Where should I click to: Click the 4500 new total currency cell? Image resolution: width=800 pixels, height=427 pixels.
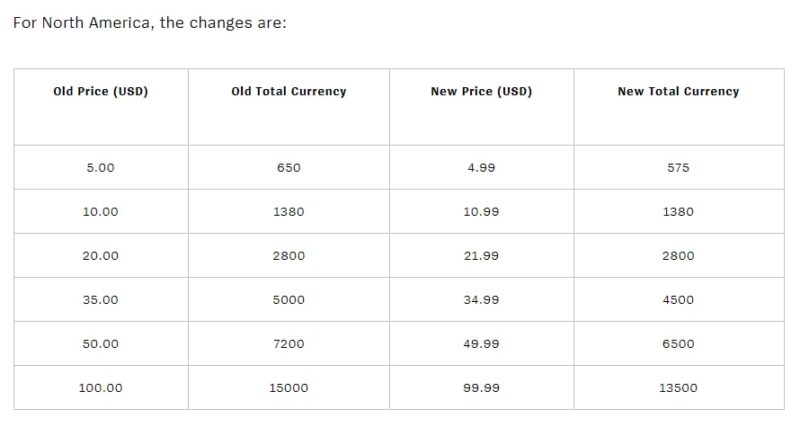click(x=679, y=299)
